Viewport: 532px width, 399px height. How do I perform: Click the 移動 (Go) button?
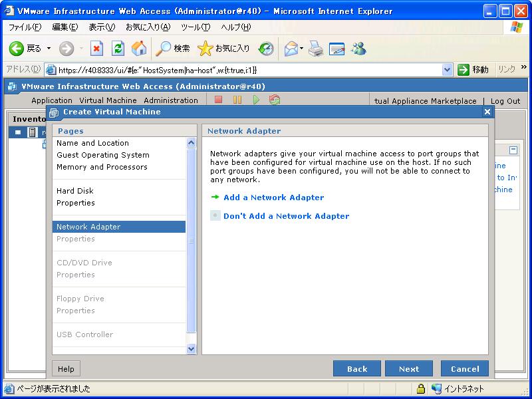(x=473, y=70)
